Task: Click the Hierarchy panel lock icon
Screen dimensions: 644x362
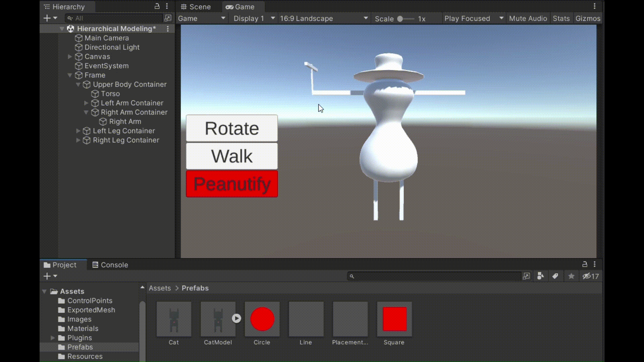Action: tap(157, 6)
